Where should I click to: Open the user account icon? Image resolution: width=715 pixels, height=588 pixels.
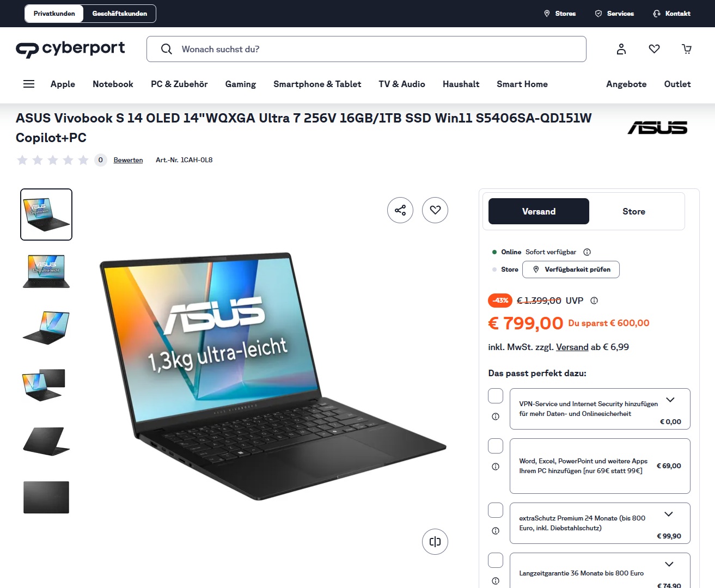click(x=621, y=49)
